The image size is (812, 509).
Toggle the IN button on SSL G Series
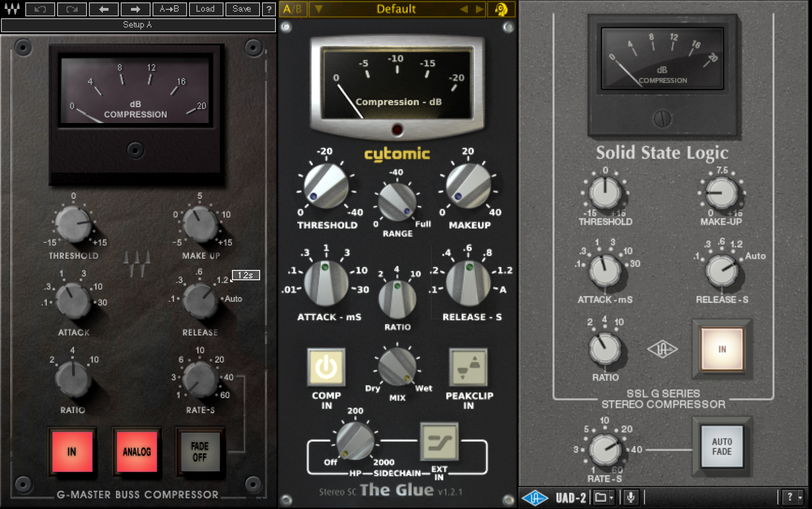pos(722,349)
